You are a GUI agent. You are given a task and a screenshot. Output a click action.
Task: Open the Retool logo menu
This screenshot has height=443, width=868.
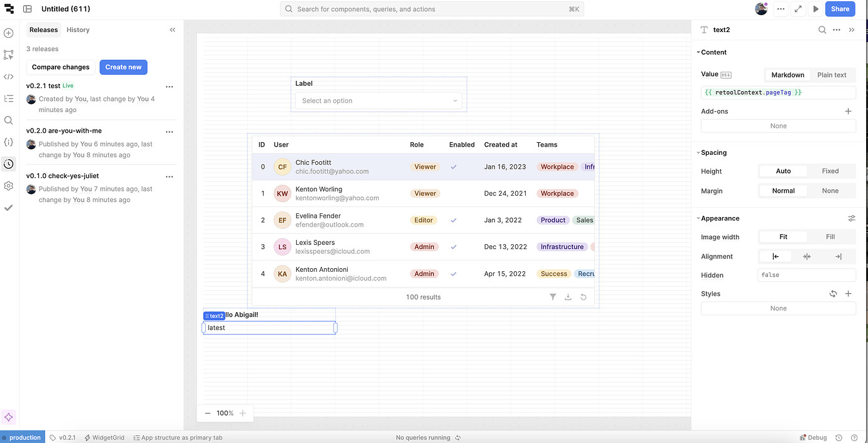pos(9,9)
